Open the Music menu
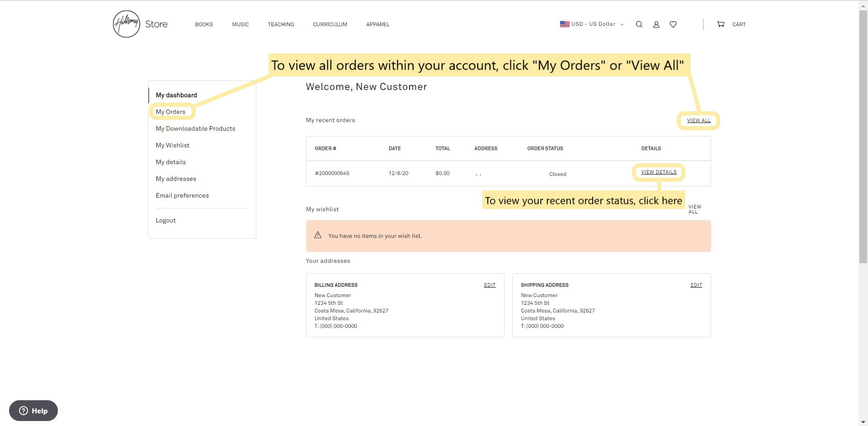 point(241,24)
